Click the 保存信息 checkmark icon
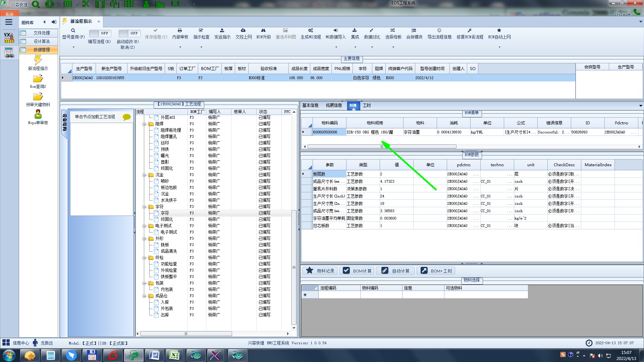Screen dimensions: 644x362 coord(155,31)
